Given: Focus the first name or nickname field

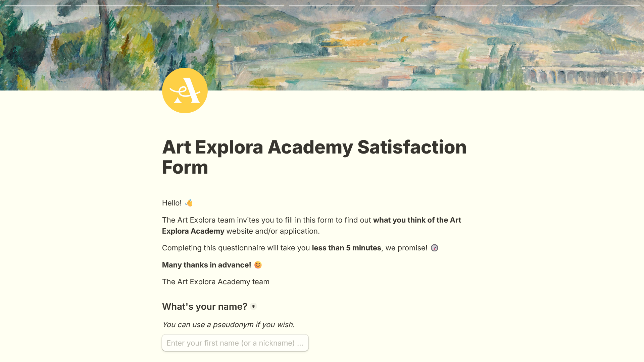Looking at the screenshot, I should pyautogui.click(x=235, y=343).
